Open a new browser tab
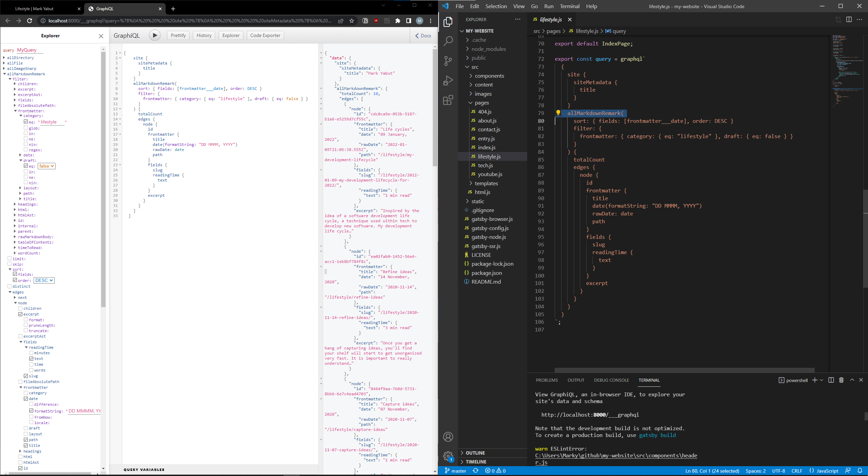The width and height of the screenshot is (868, 476). (173, 9)
